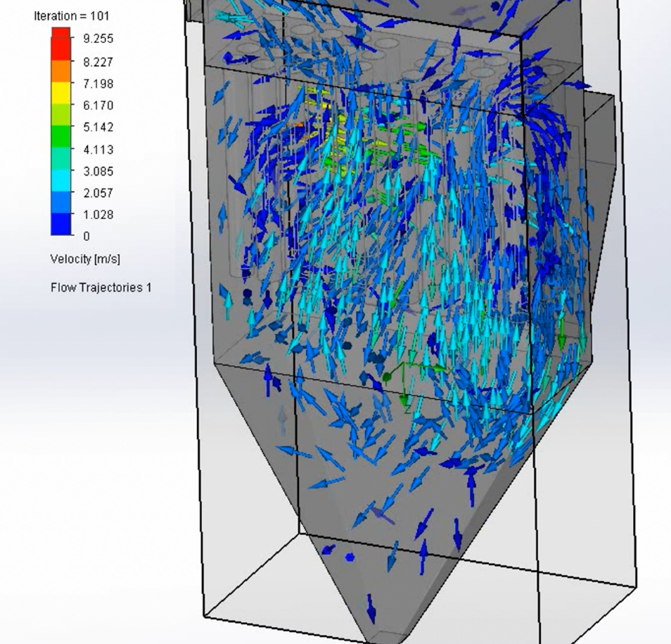Image resolution: width=671 pixels, height=644 pixels.
Task: Click the 7.198 legend value
Action: 98,84
